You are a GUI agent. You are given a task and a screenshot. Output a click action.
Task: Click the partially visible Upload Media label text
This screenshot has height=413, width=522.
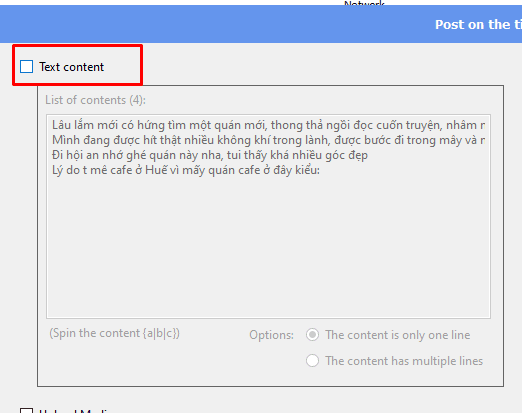pos(75,411)
